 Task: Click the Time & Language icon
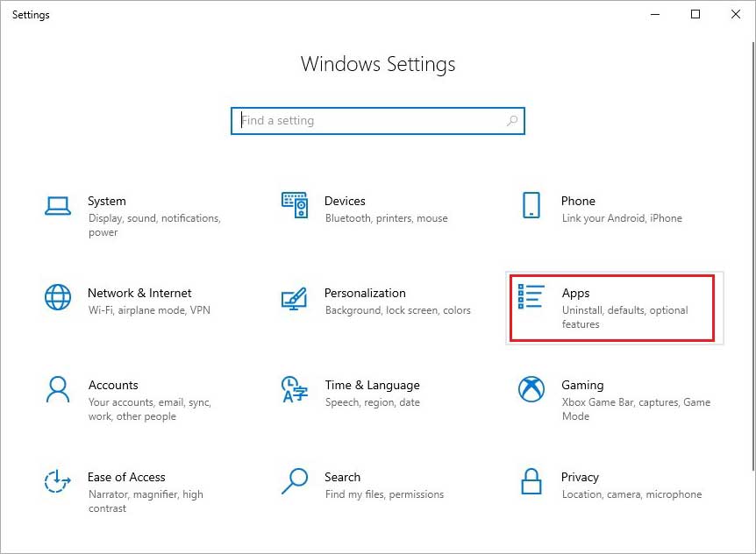point(295,389)
